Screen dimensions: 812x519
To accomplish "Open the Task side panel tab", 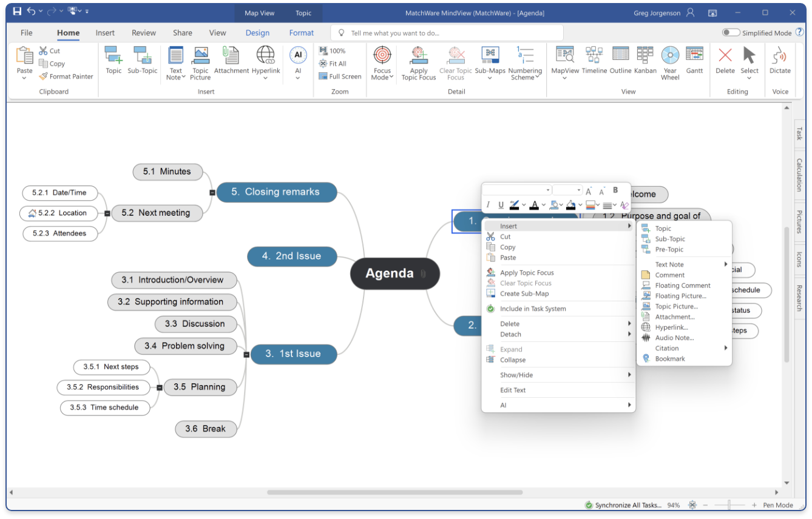I will (x=799, y=134).
